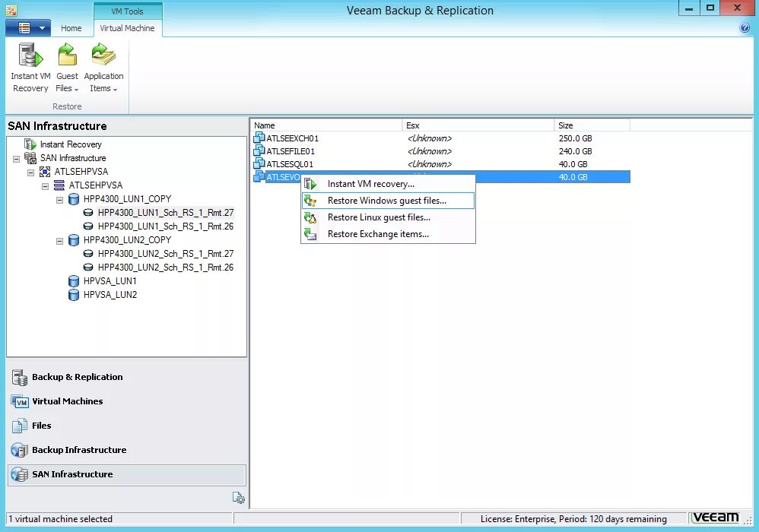The width and height of the screenshot is (759, 532).
Task: Click the navigation pane configure icon
Action: (x=239, y=498)
